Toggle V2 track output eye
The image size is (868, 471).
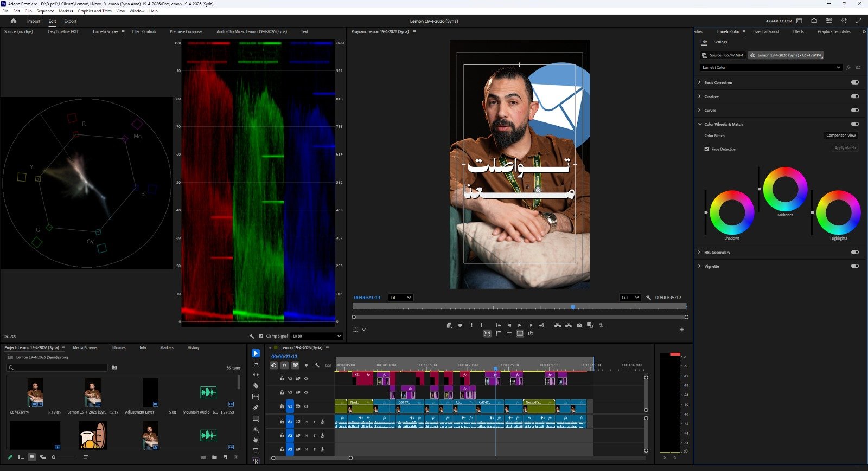pos(306,392)
